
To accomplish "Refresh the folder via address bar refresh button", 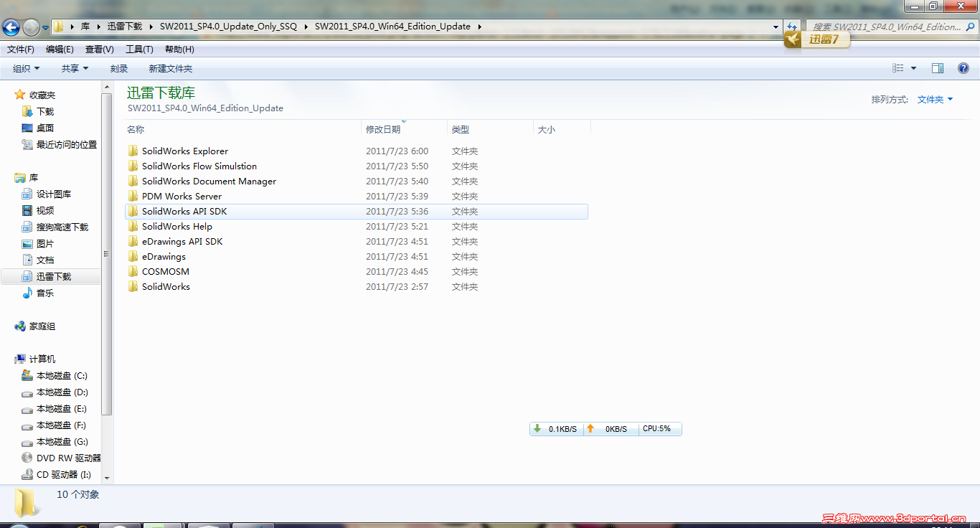I will coord(792,27).
